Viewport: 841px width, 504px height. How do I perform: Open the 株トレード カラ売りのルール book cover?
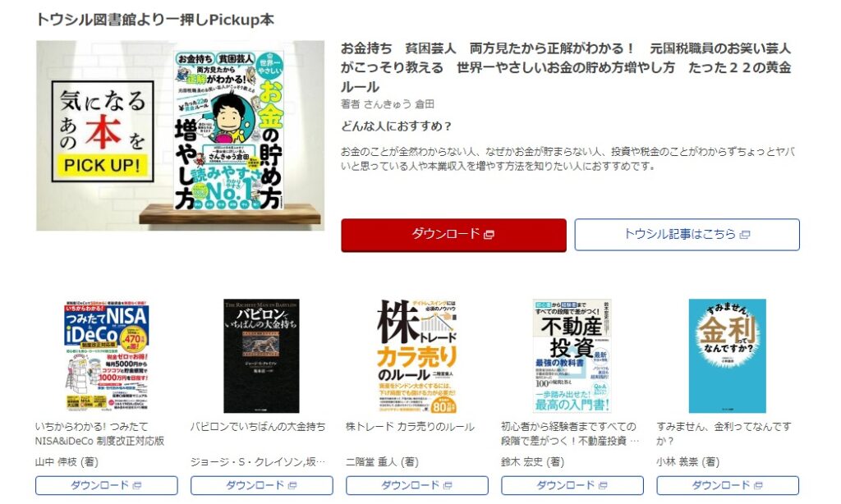pos(416,356)
